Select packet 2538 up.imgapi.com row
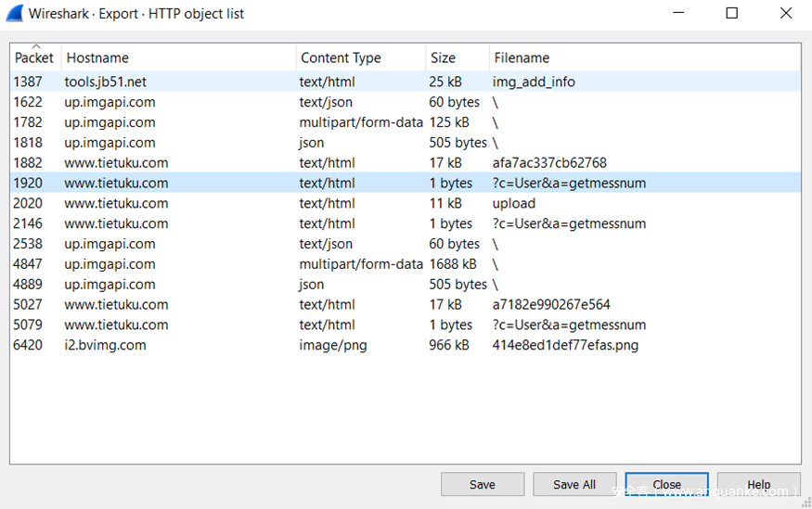Viewport: 812px width, 509px height. [x=406, y=244]
